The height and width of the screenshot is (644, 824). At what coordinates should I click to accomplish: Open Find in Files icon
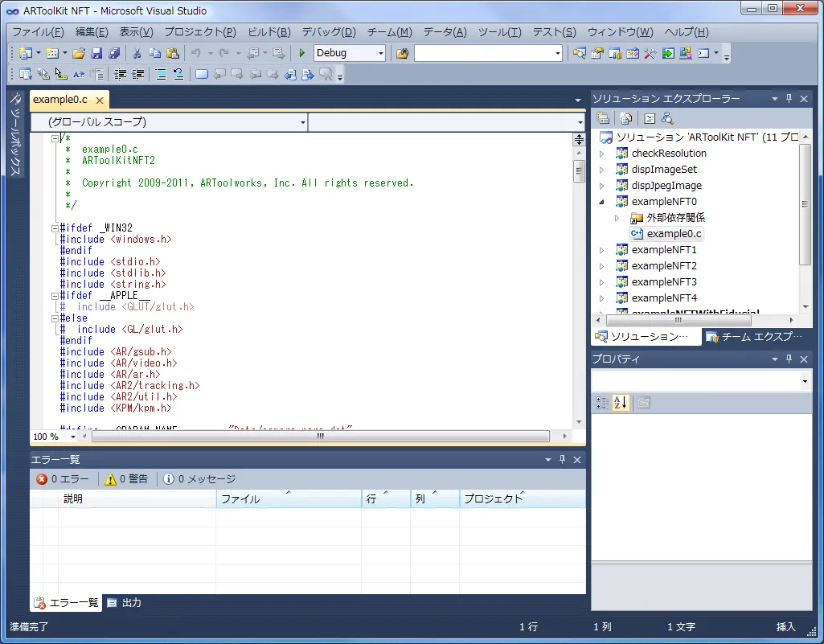coord(403,53)
